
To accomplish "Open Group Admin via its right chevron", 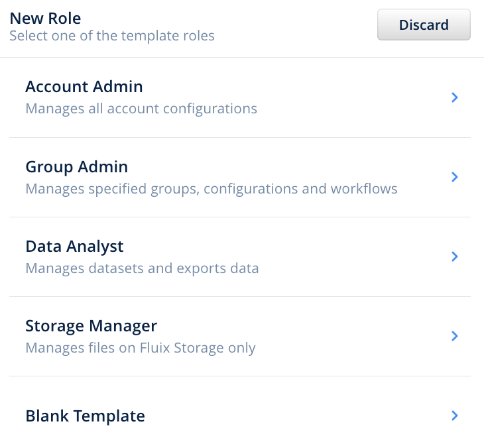I will [455, 177].
